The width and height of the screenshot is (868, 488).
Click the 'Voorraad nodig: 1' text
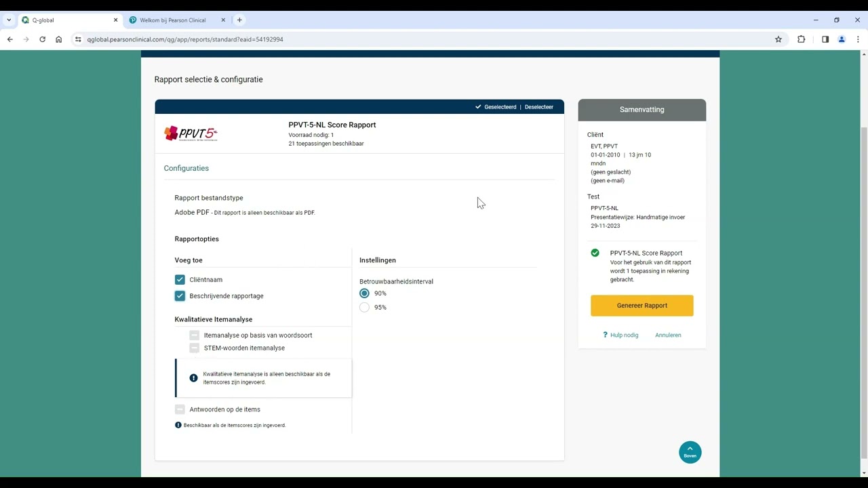click(311, 135)
